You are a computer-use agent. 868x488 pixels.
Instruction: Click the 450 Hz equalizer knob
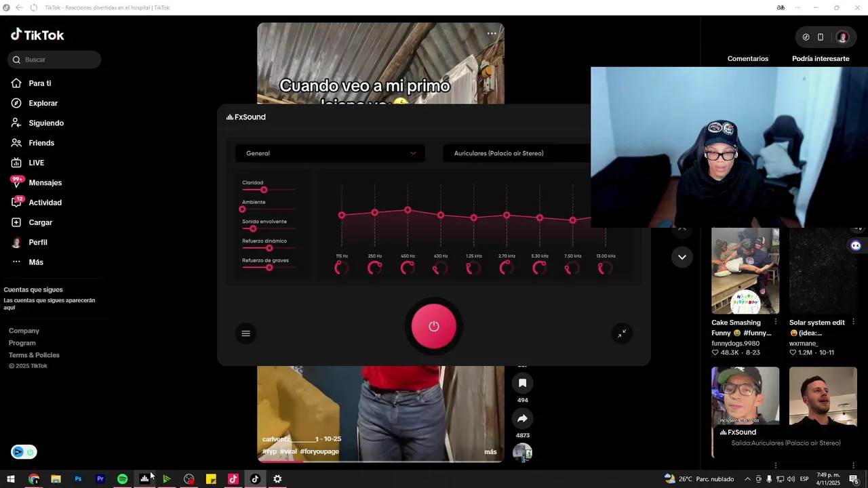[x=408, y=268]
